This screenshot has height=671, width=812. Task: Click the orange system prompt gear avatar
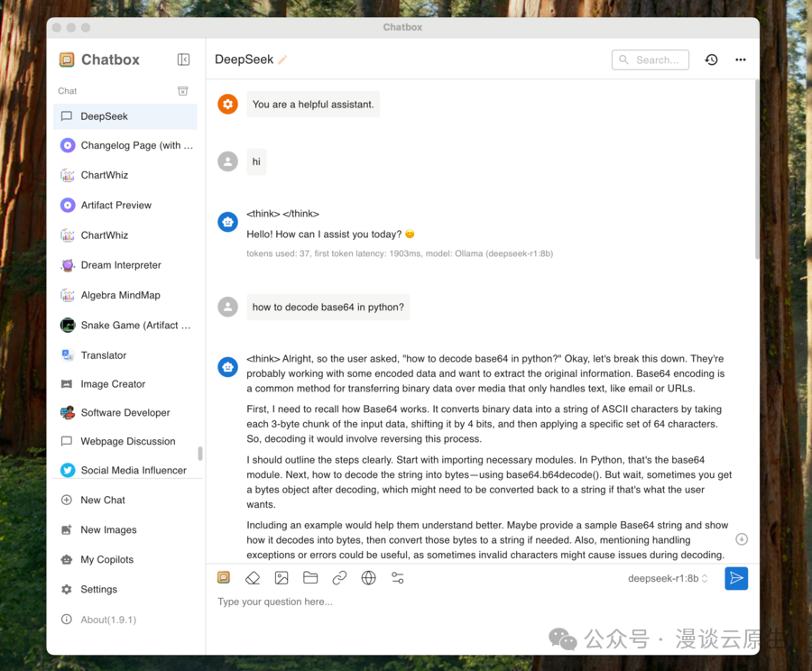pos(227,104)
